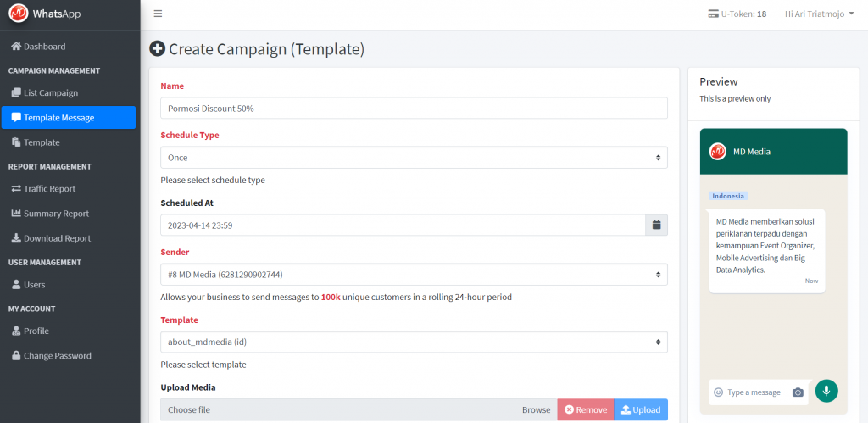The height and width of the screenshot is (423, 868).
Task: Click the MD Media avatar in preview header
Action: pyautogui.click(x=718, y=151)
